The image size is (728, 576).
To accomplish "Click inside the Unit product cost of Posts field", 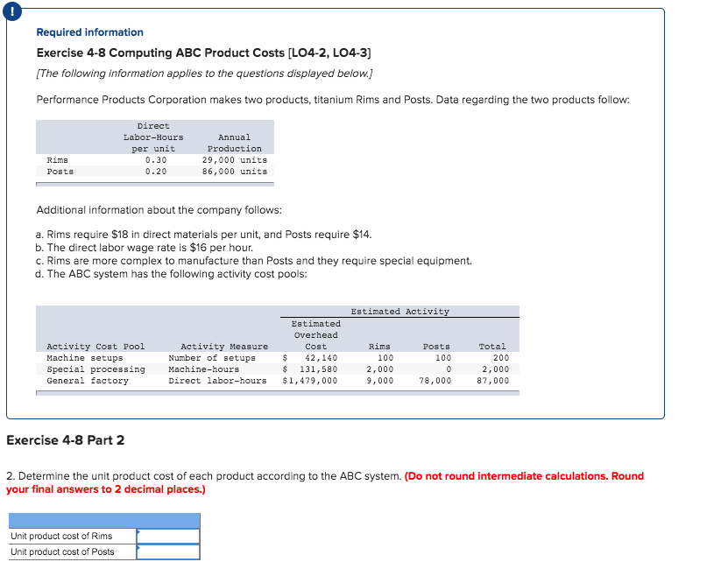I will point(169,551).
